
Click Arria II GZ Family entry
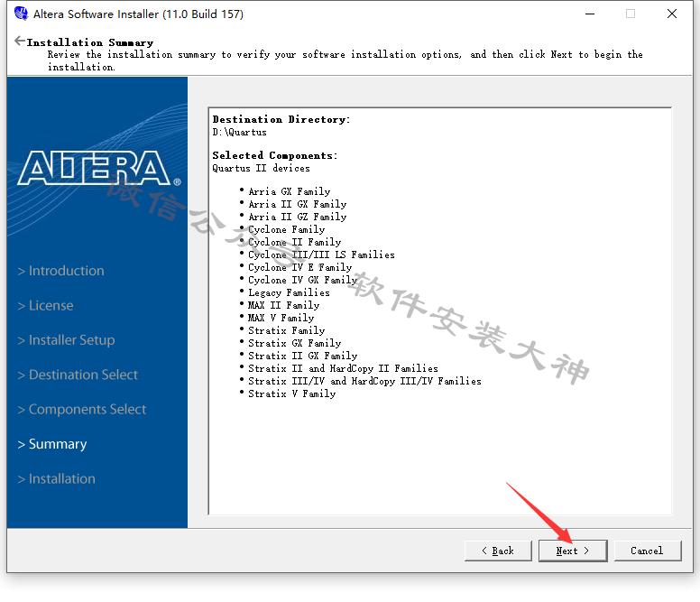coord(298,217)
